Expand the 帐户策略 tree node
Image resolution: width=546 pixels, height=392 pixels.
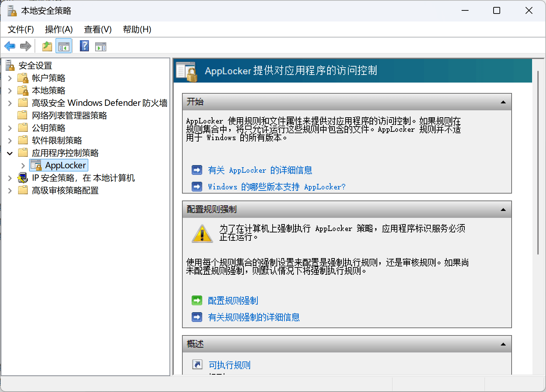[10, 78]
